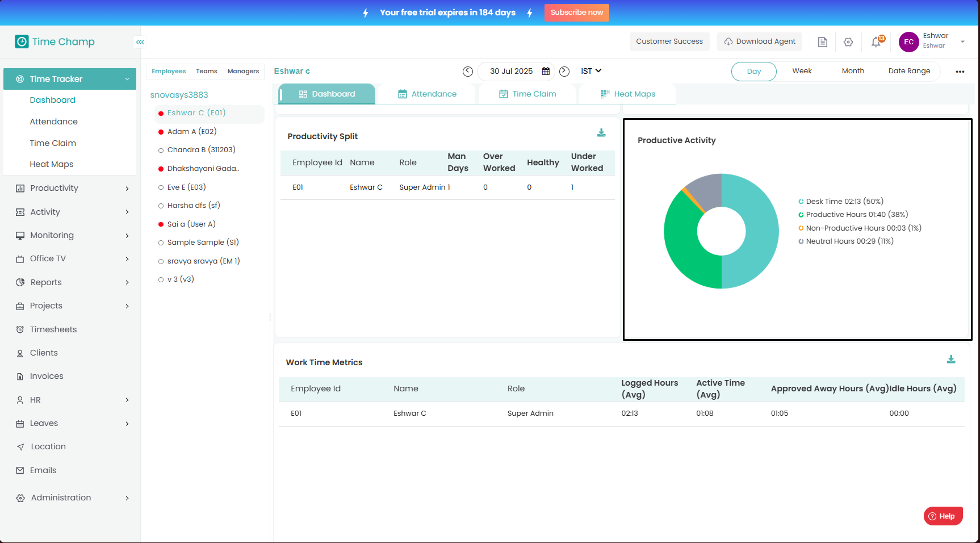Download the Productivity Split table
This screenshot has width=980, height=543.
click(x=601, y=133)
